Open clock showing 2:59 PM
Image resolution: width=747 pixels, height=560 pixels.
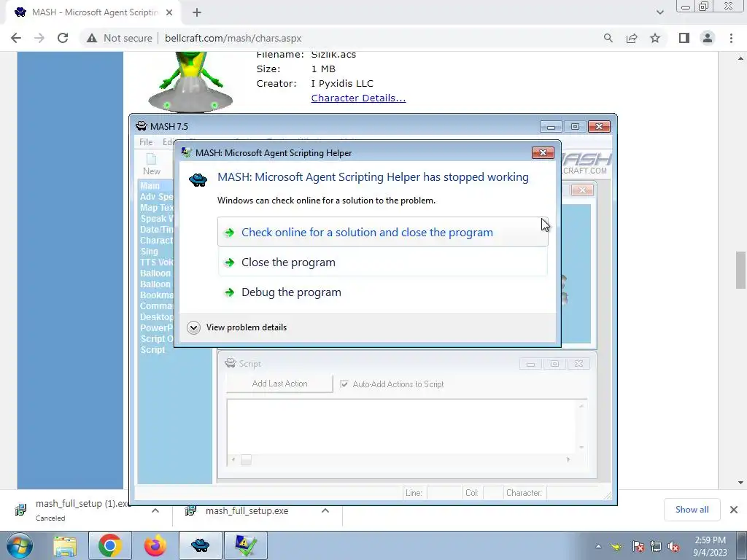pos(710,546)
